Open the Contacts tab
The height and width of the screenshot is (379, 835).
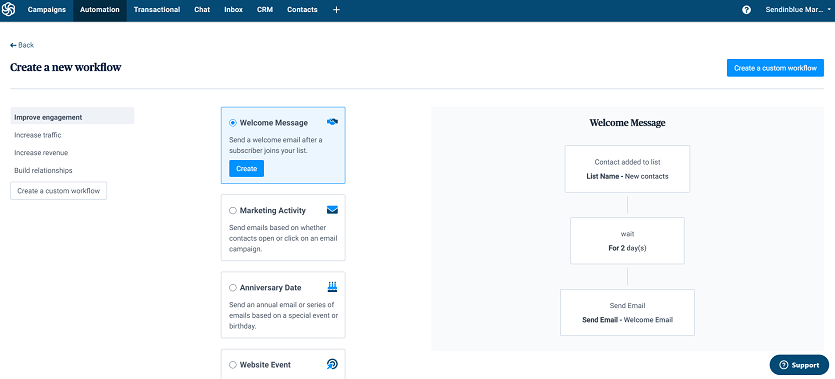302,10
